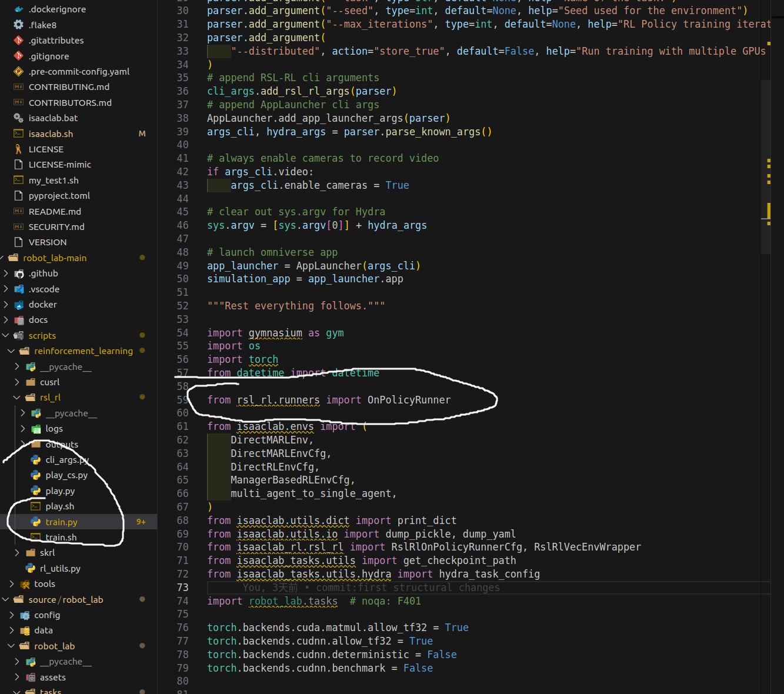Click line number 73 in gutter
The height and width of the screenshot is (694, 784).
click(182, 588)
